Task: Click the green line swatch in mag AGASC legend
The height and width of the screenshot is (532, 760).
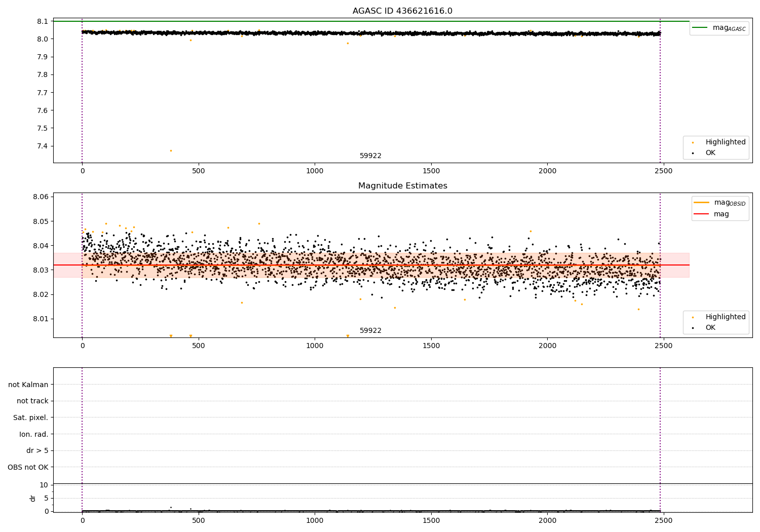Action: coord(700,28)
